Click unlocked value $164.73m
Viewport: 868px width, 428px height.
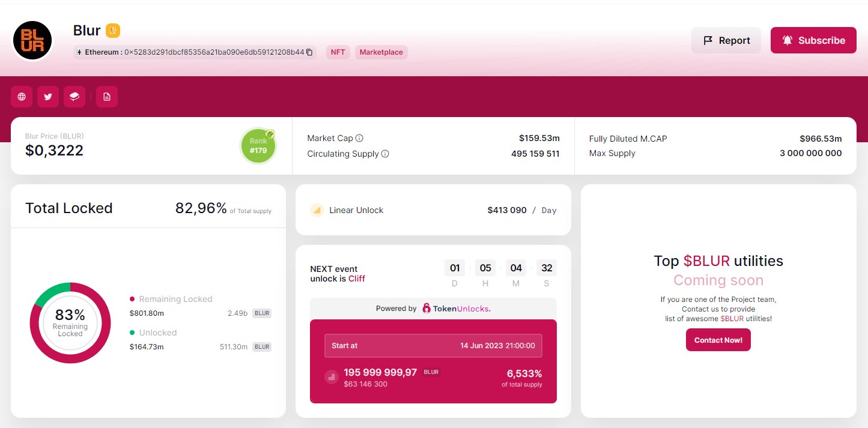click(147, 347)
